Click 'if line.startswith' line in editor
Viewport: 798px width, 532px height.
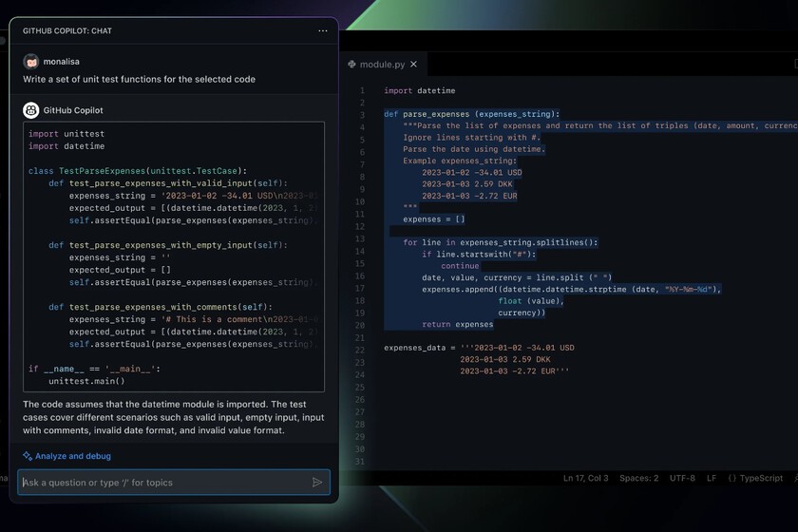pyautogui.click(x=479, y=254)
